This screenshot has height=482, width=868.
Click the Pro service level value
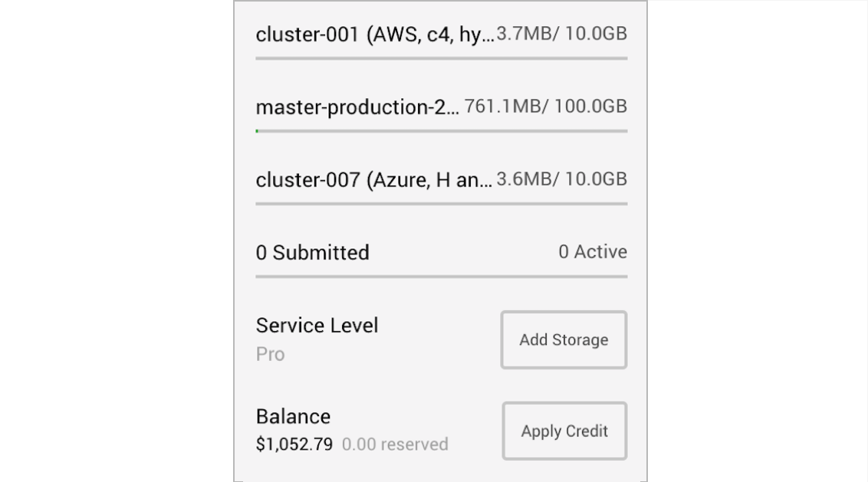270,355
